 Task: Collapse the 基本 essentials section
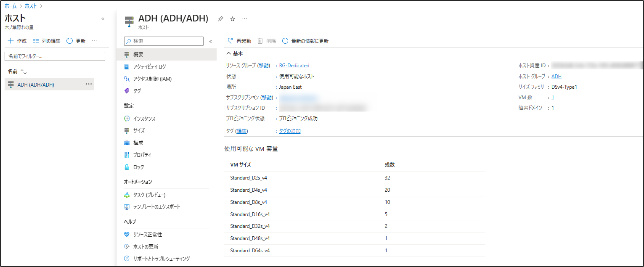[235, 54]
